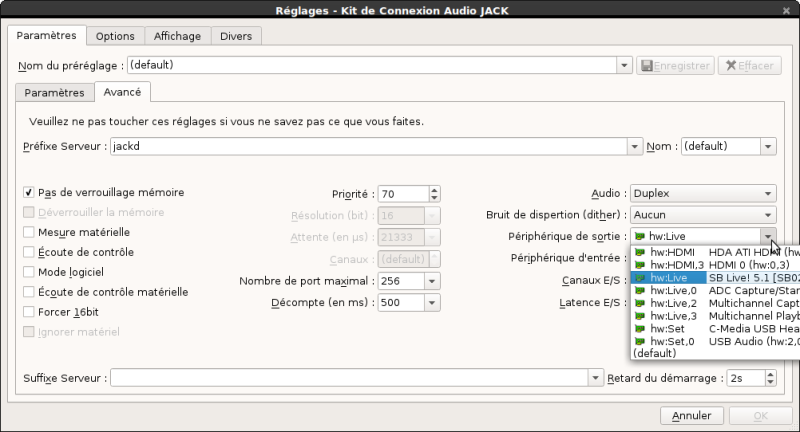Click the card icon in Périphérique de sortie field
The image size is (800, 432).
pos(639,236)
